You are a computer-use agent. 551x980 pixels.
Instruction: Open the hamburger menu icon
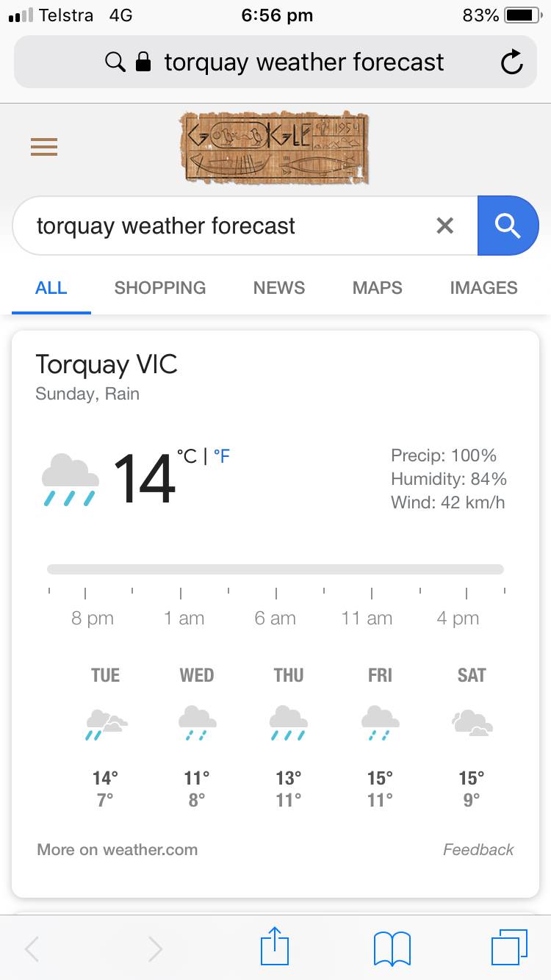(x=44, y=148)
